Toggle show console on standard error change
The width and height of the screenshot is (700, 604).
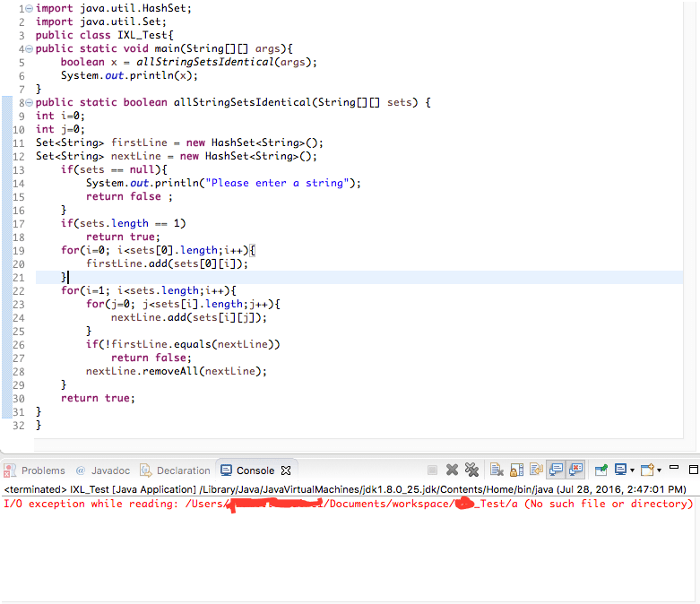576,470
